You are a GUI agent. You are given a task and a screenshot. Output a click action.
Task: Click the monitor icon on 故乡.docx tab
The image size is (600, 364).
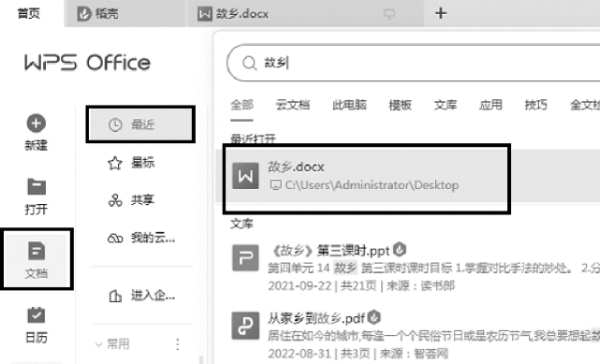point(389,15)
